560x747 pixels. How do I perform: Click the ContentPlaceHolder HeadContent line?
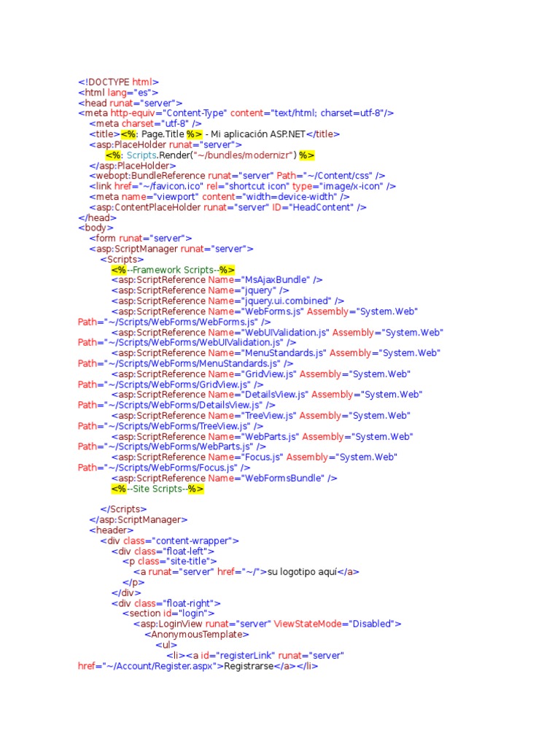pyautogui.click(x=227, y=207)
